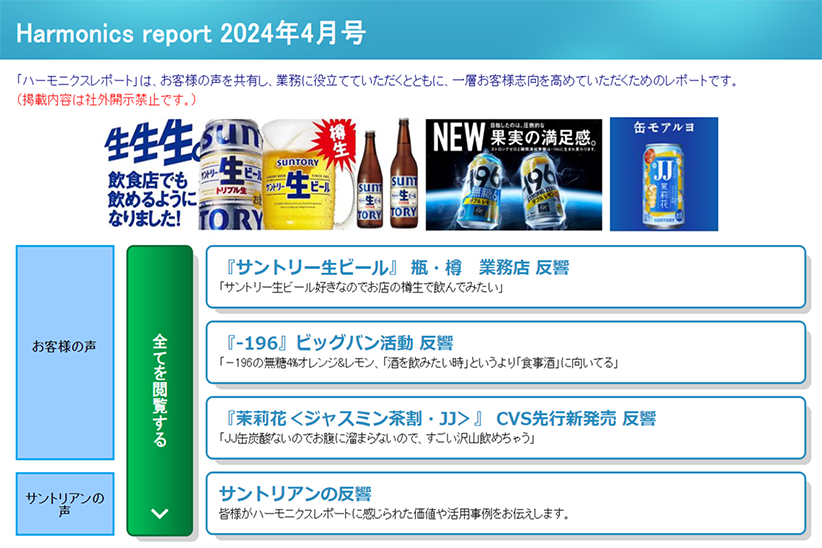Image resolution: width=822 pixels, height=548 pixels.
Task: Open the 茉莉花 ジャスミン茶割・JJ CVS先行新発売 article
Action: pos(505,428)
